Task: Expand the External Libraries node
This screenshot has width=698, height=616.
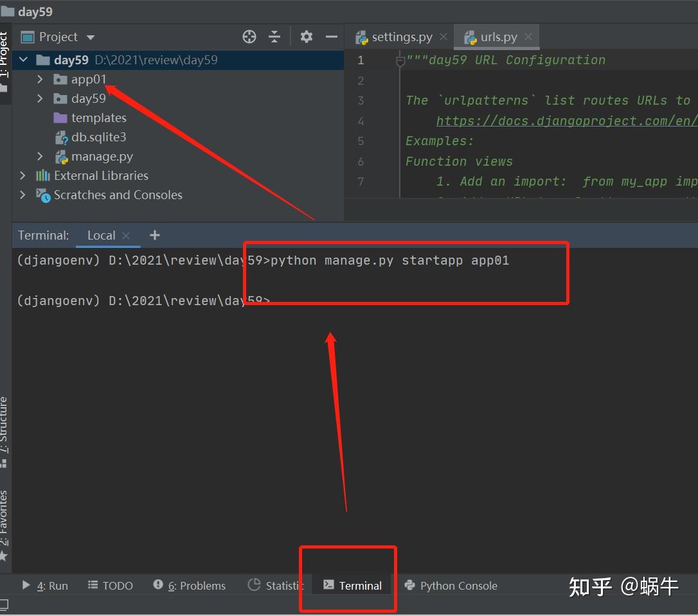Action: (22, 176)
